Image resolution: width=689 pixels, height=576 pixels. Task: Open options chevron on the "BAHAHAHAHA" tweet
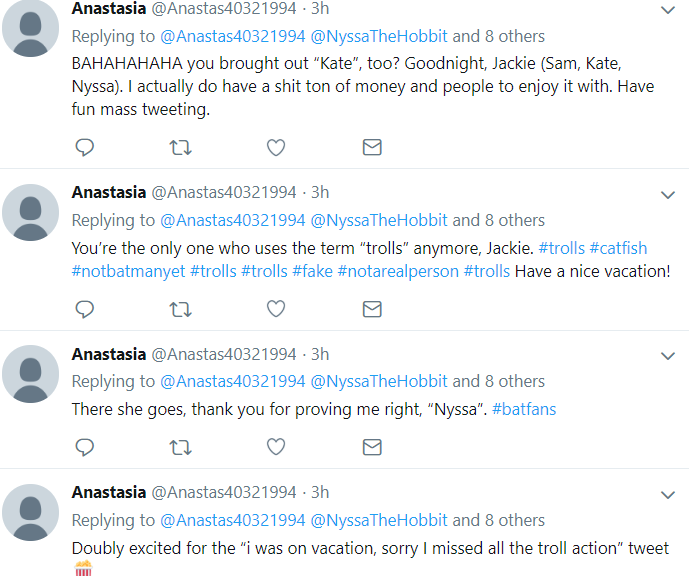pyautogui.click(x=667, y=10)
